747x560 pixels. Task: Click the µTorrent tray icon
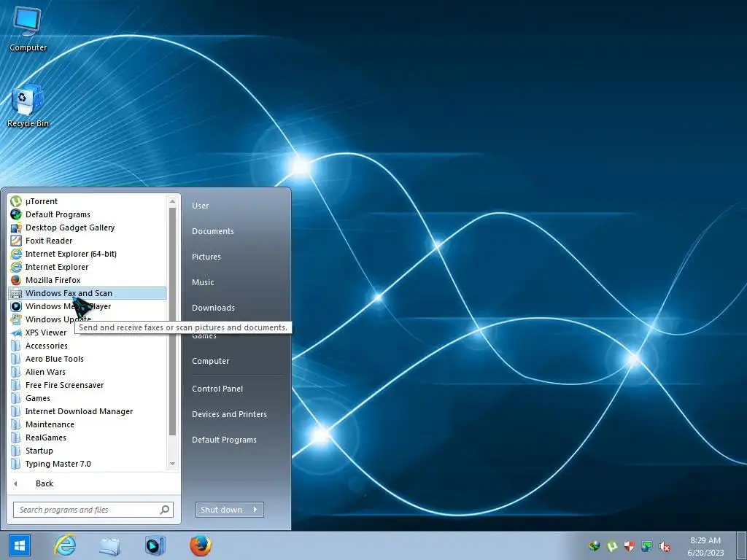[612, 545]
